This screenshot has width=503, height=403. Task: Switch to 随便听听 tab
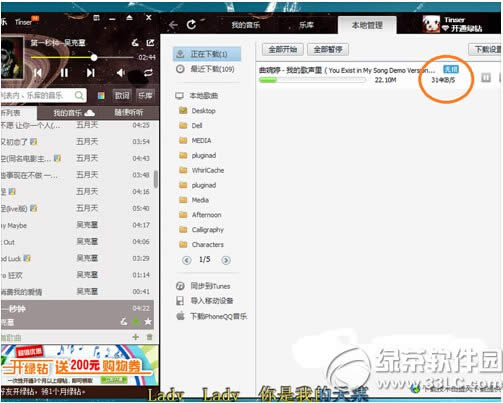pos(129,113)
